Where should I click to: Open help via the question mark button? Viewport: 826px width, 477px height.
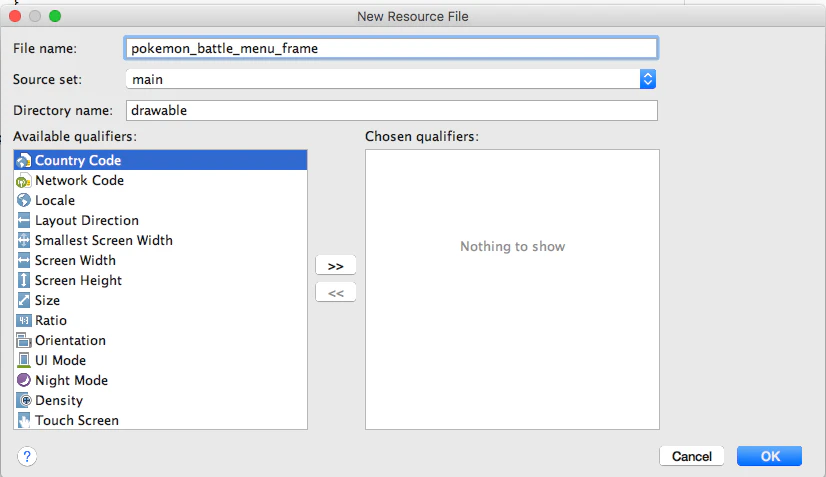27,456
